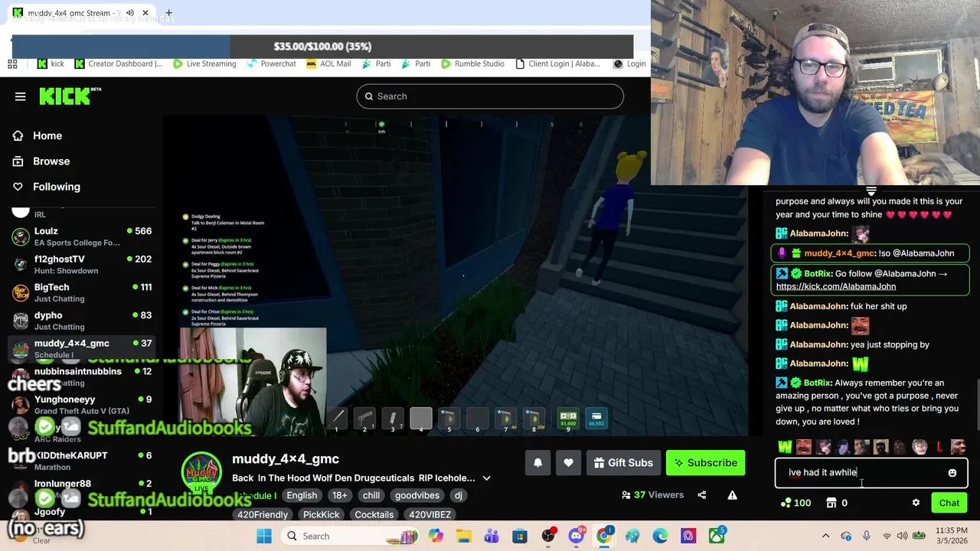
Task: Open Ironlunger88 channel in the sidebar
Action: pos(81,488)
